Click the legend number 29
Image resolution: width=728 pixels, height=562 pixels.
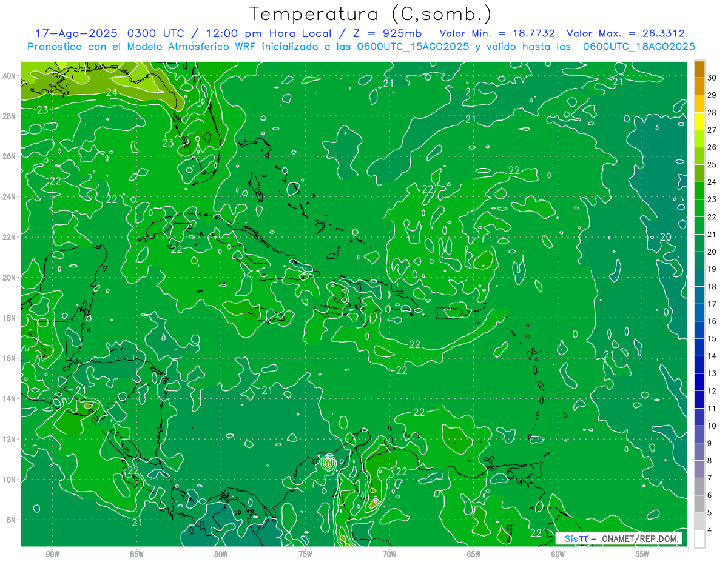tap(712, 95)
